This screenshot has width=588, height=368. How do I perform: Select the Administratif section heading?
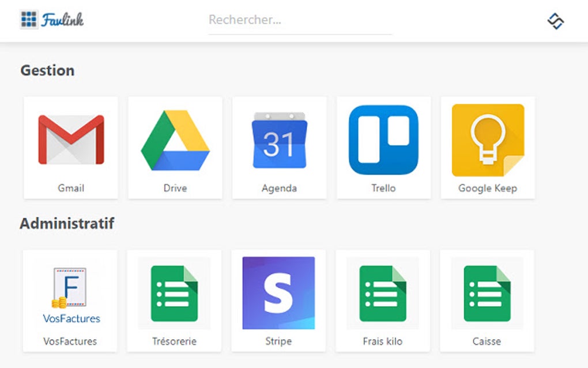click(67, 224)
